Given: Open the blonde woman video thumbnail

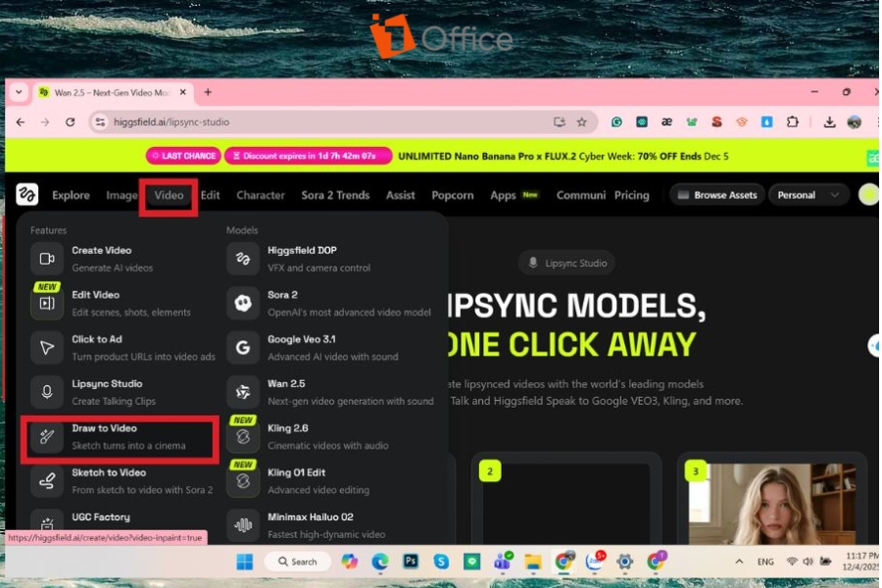Looking at the screenshot, I should [x=772, y=504].
